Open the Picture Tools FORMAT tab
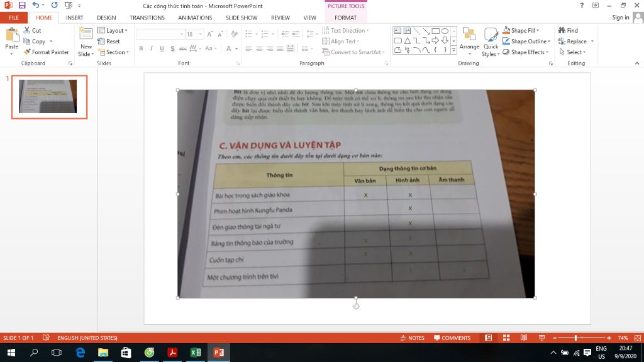This screenshot has width=644, height=362. [x=345, y=18]
